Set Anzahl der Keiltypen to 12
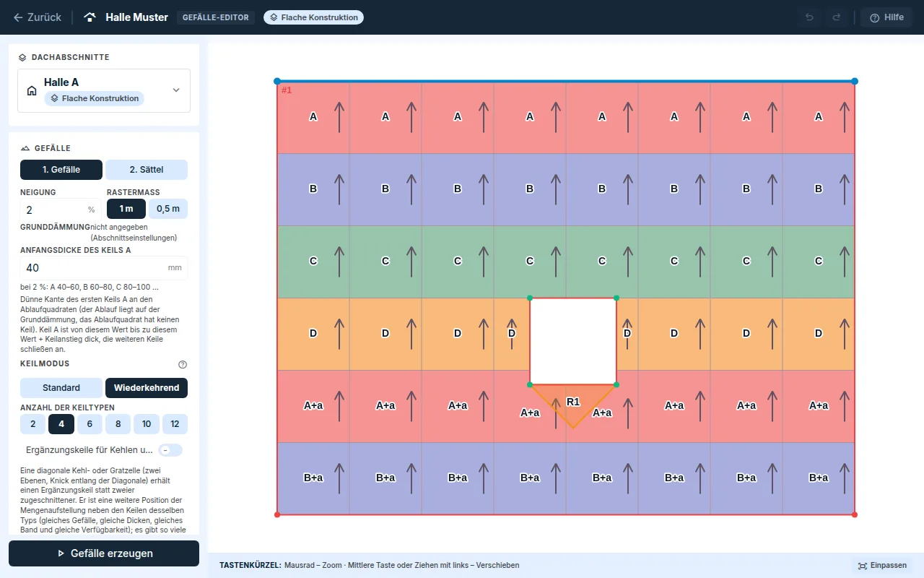The width and height of the screenshot is (924, 578). pos(175,424)
